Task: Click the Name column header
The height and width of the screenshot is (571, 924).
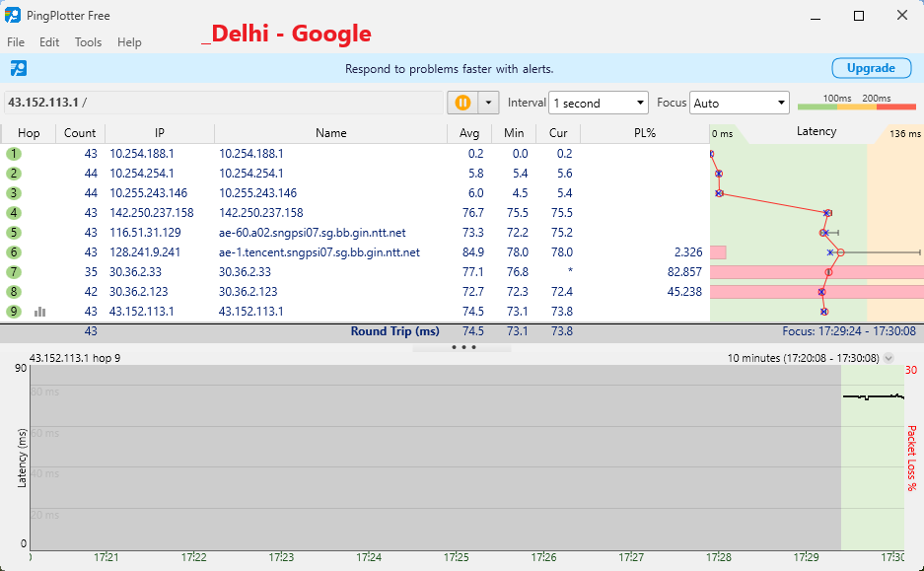Action: [x=330, y=133]
